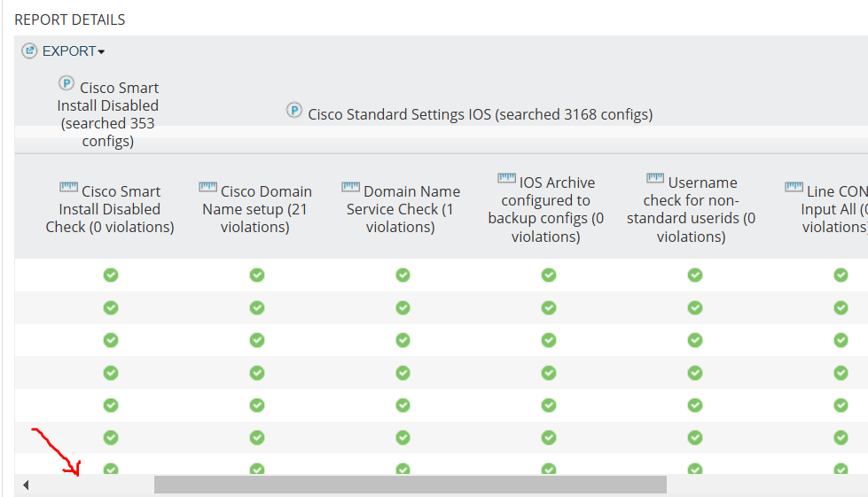Click sixth-row green check under Domain Name Service Check
Viewport: 868px width, 497px height.
[x=403, y=438]
